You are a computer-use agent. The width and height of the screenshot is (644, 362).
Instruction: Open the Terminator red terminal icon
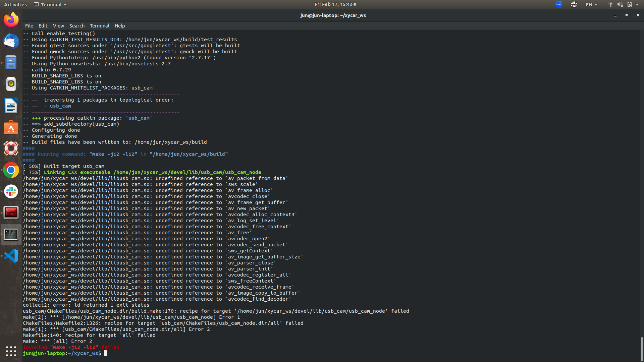coord(11,213)
